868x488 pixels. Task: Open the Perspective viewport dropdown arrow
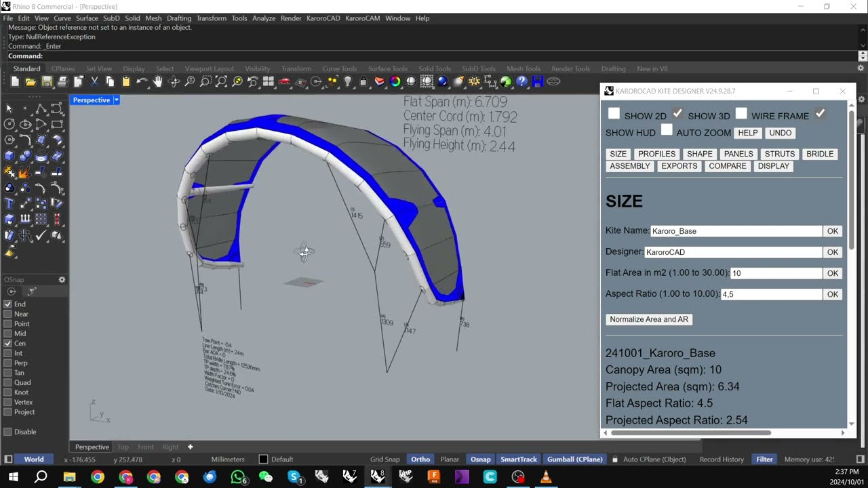pos(117,100)
